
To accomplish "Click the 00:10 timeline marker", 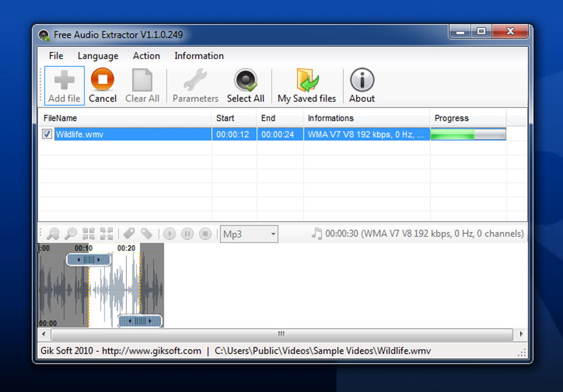I will tap(84, 248).
